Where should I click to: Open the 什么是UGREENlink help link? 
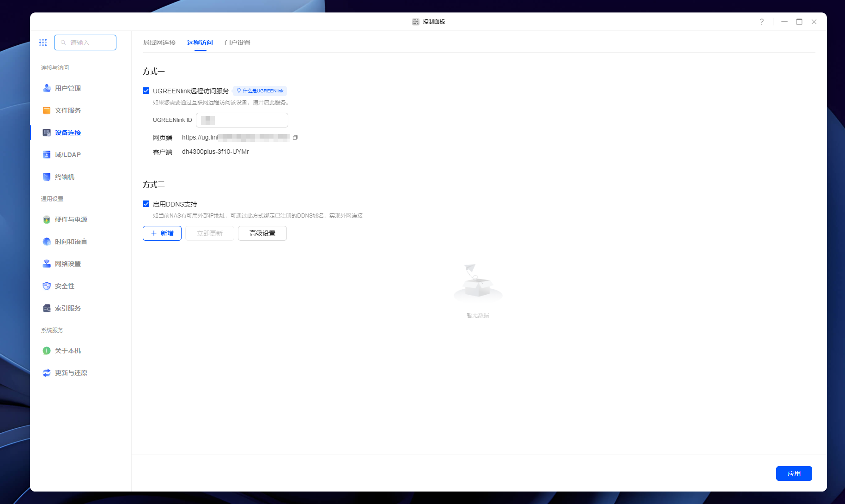[x=260, y=91]
